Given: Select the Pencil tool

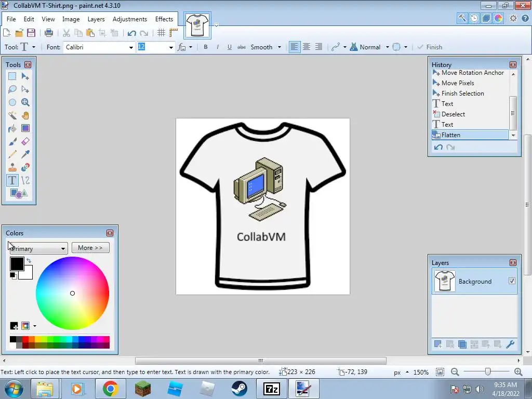Looking at the screenshot, I should [x=12, y=154].
